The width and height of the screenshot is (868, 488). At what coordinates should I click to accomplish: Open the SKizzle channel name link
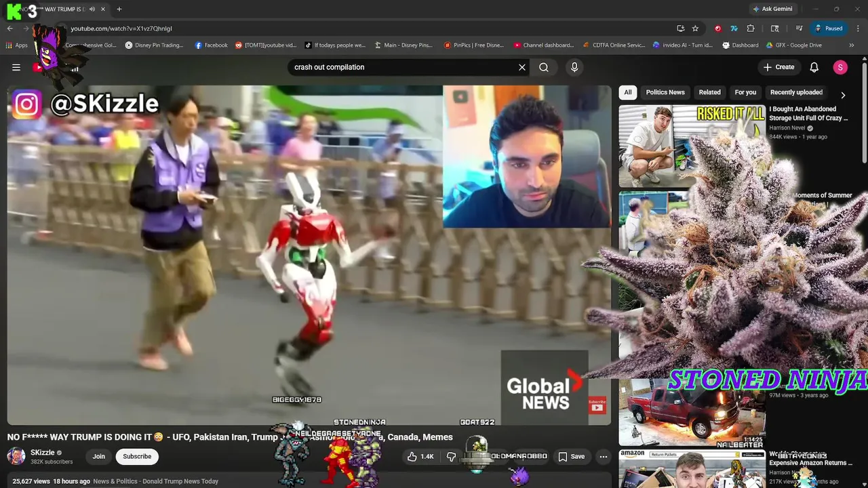click(42, 453)
